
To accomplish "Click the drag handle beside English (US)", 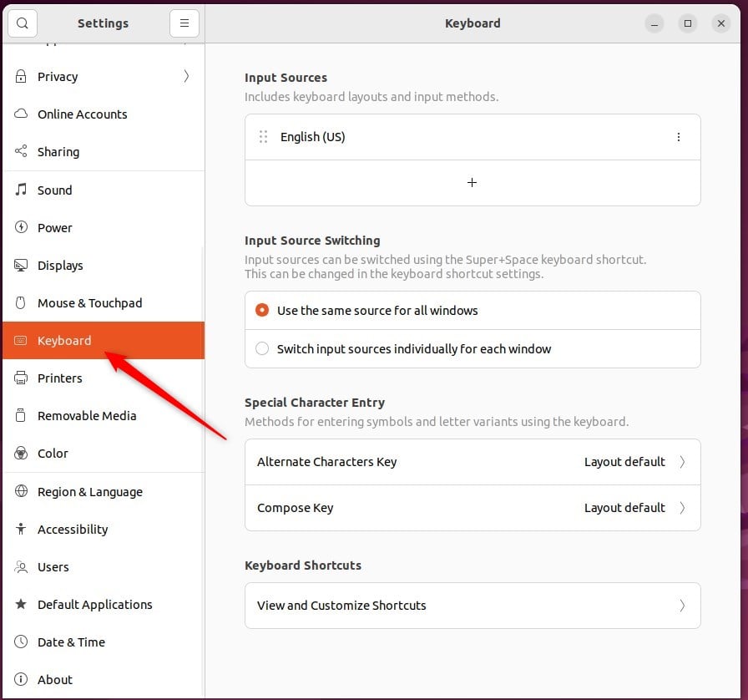I will [263, 137].
